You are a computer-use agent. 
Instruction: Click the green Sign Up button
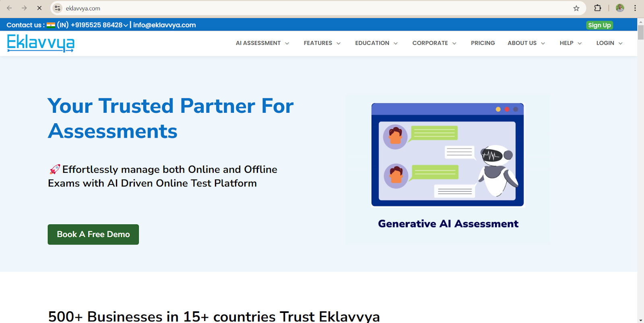point(599,25)
